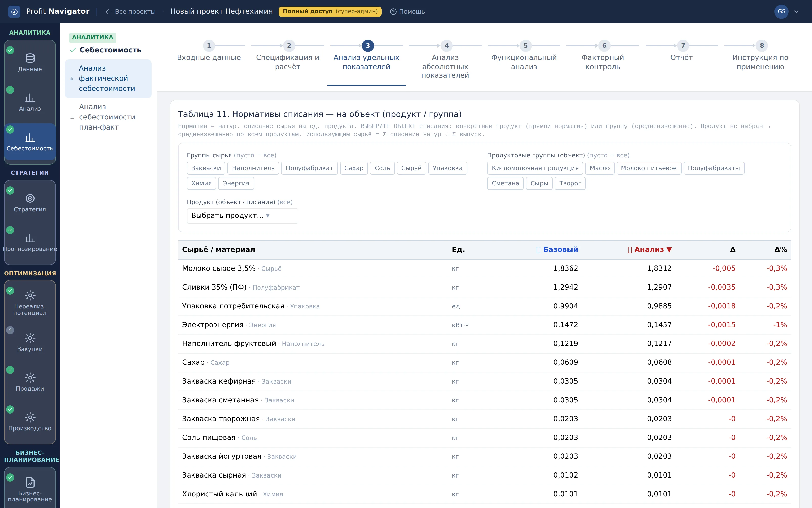Toggle the Творог product group chip

point(570,183)
